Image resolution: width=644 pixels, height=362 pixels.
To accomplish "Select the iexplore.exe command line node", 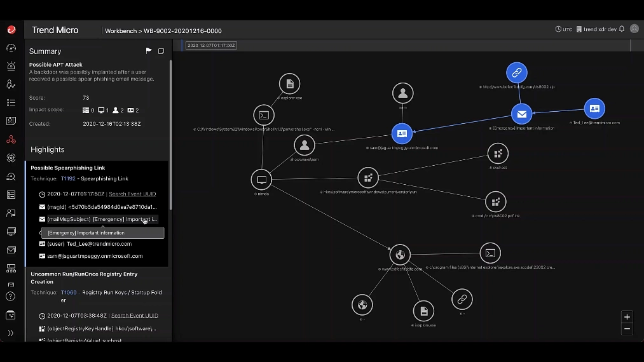I will click(x=490, y=253).
